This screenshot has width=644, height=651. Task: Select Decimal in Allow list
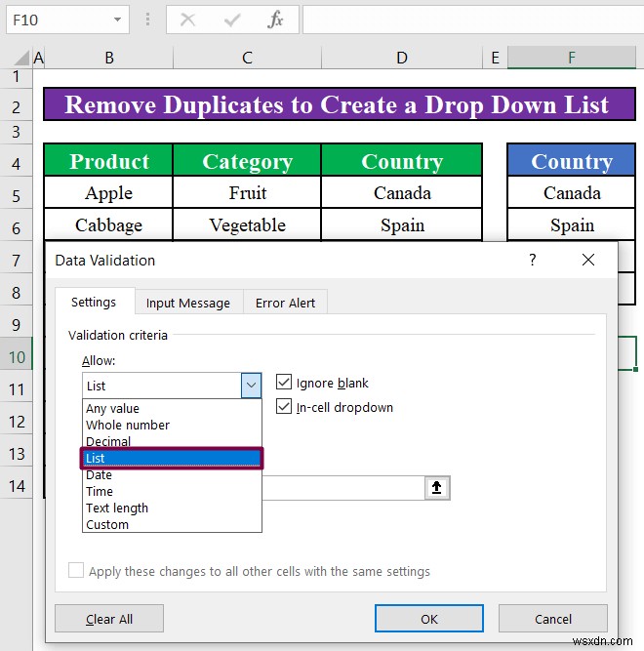(172, 441)
